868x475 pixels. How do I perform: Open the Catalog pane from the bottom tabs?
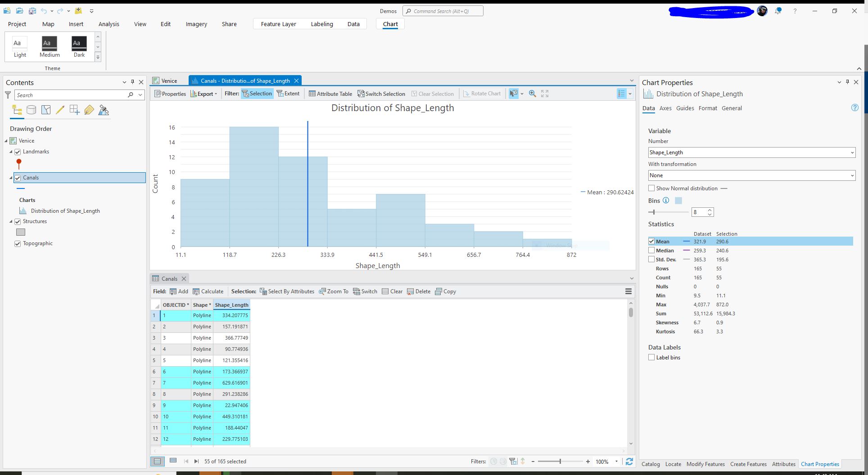pos(650,464)
